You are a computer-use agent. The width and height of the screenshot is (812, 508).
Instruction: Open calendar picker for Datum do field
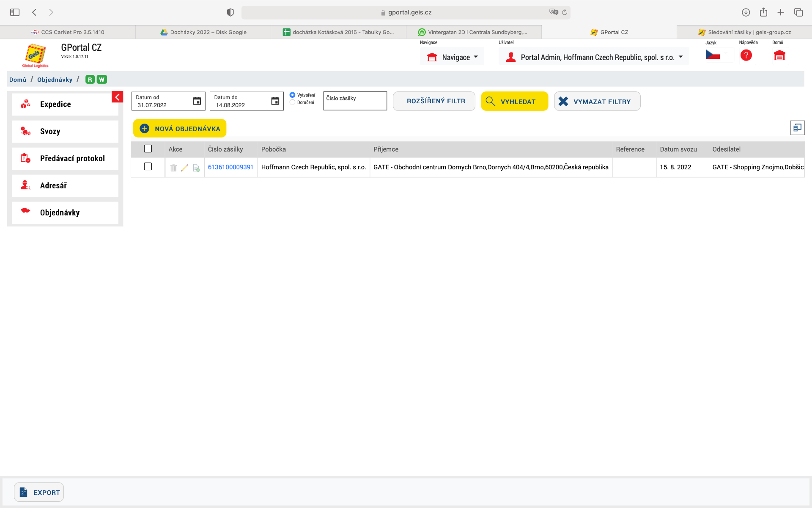[275, 101]
